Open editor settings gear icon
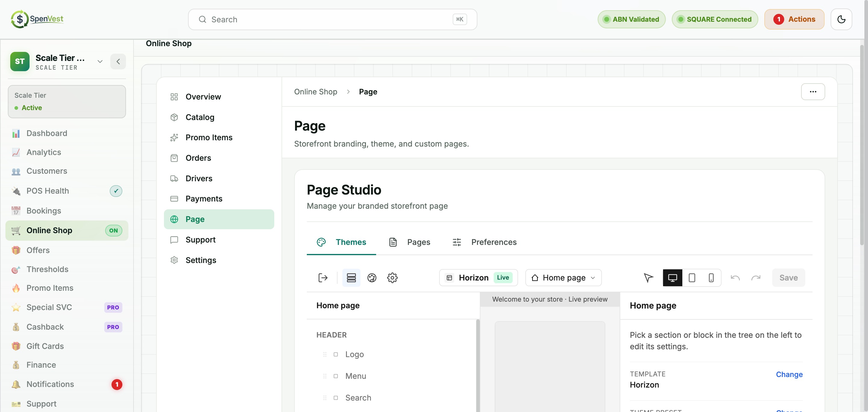The image size is (868, 412). tap(392, 278)
